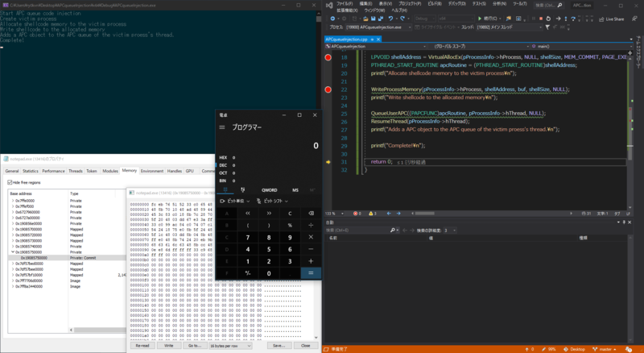Select the bit toggling keypad icon in Calculator

[x=243, y=190]
